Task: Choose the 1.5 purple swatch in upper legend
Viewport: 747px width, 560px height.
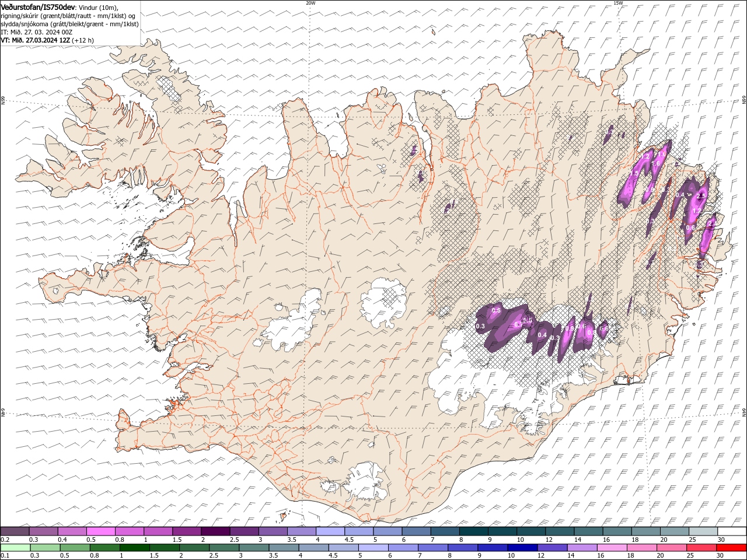Action: pyautogui.click(x=186, y=531)
